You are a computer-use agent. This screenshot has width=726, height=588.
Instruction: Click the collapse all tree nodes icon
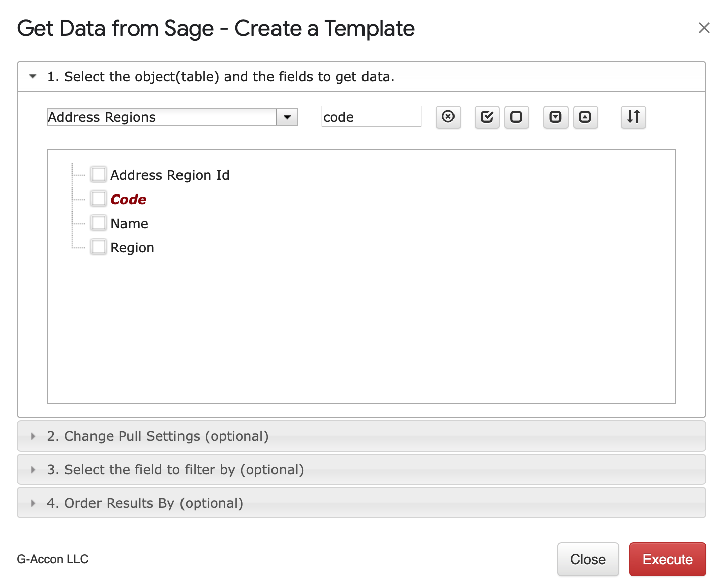585,117
